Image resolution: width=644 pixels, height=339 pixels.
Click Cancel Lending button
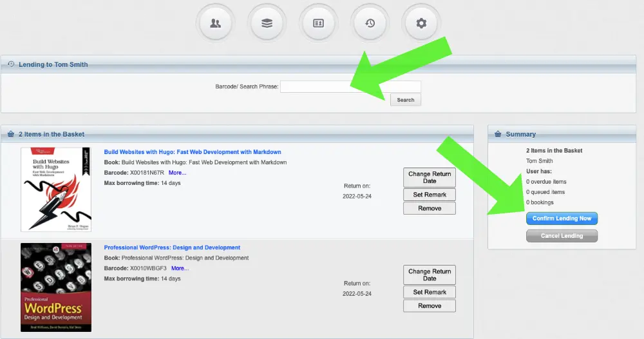point(562,236)
